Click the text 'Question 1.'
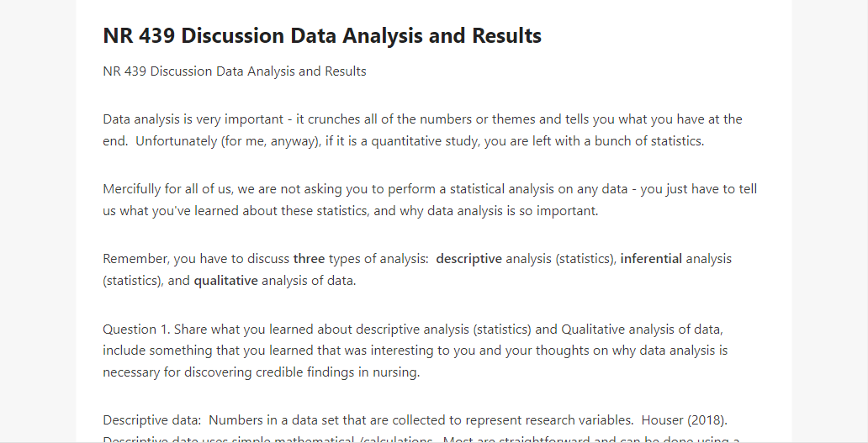 (137, 329)
